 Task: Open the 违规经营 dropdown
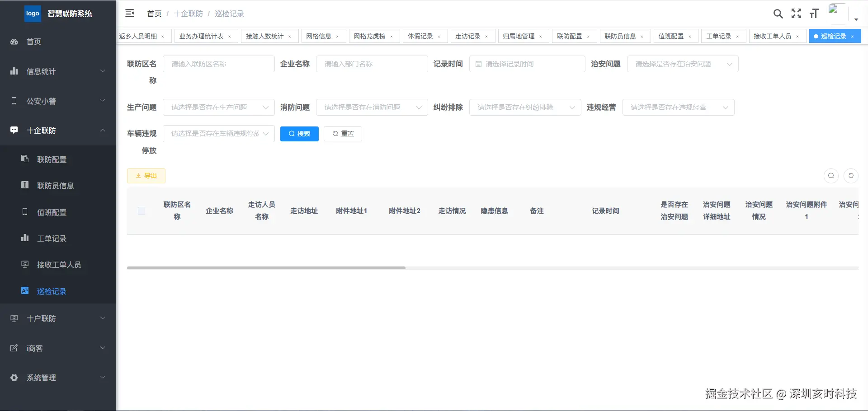679,107
